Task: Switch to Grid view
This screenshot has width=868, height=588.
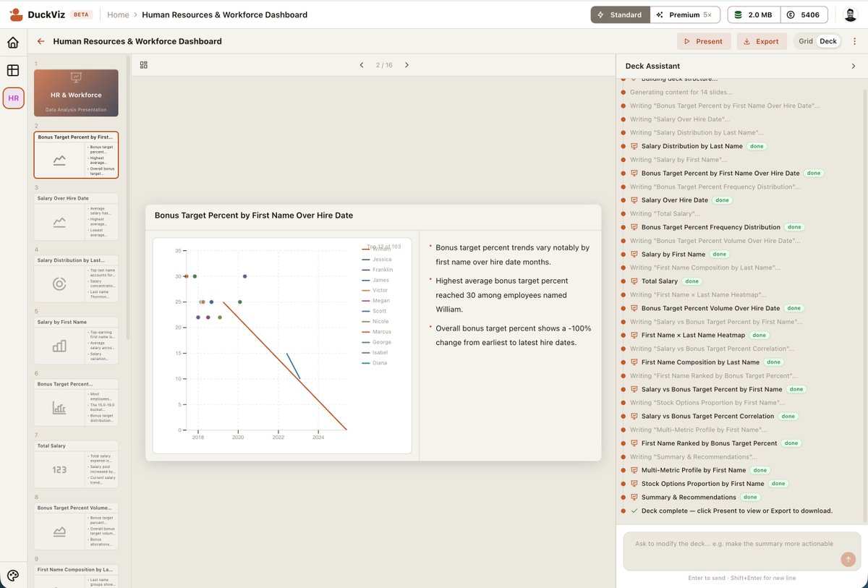Action: tap(806, 41)
